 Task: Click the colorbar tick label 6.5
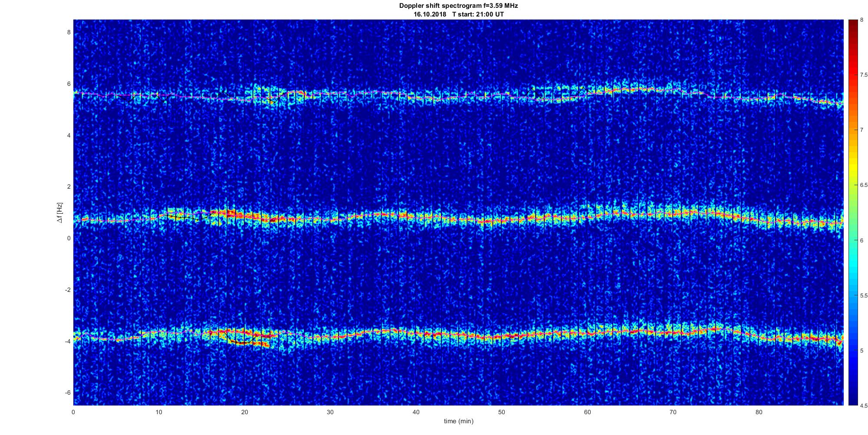click(x=864, y=185)
